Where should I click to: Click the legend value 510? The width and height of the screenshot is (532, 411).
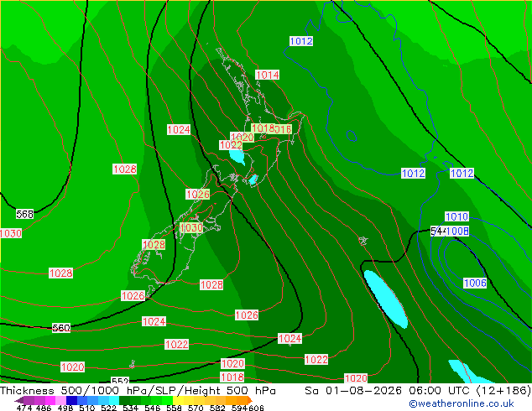point(87,408)
